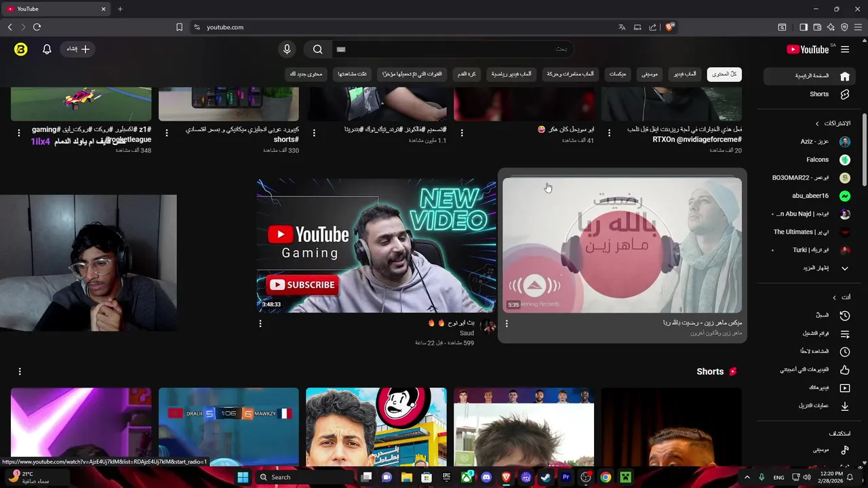
Task: Select the Music filter chip
Action: click(x=650, y=74)
